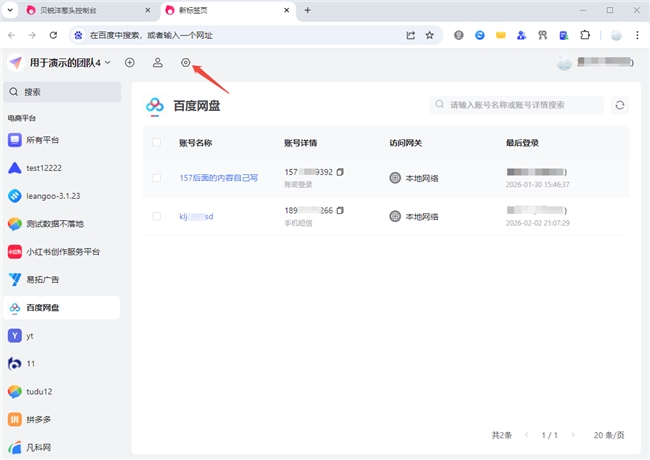Click the refresh icon next to the account search
The height and width of the screenshot is (460, 650).
pos(620,105)
